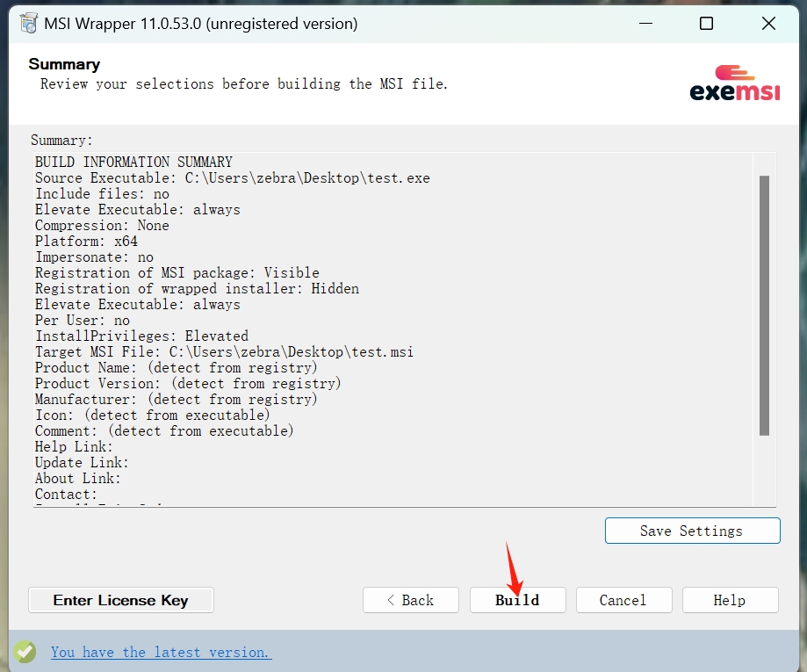Open the Enter License Key dialog
The width and height of the screenshot is (807, 672).
[x=121, y=600]
